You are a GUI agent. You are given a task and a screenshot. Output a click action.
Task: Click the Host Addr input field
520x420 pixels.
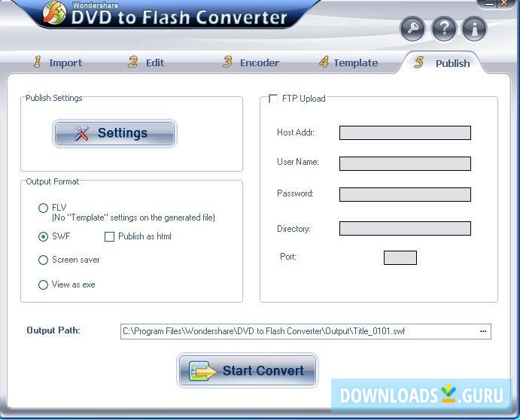tap(405, 132)
